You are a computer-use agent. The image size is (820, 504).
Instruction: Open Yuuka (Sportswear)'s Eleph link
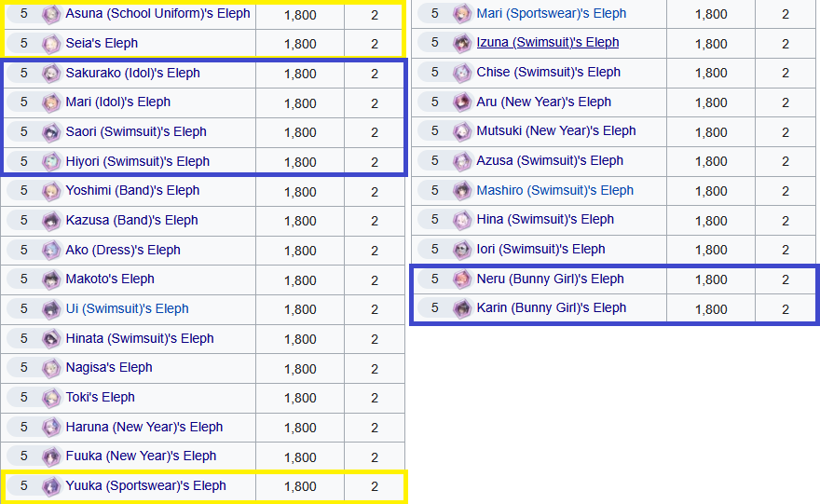[146, 485]
